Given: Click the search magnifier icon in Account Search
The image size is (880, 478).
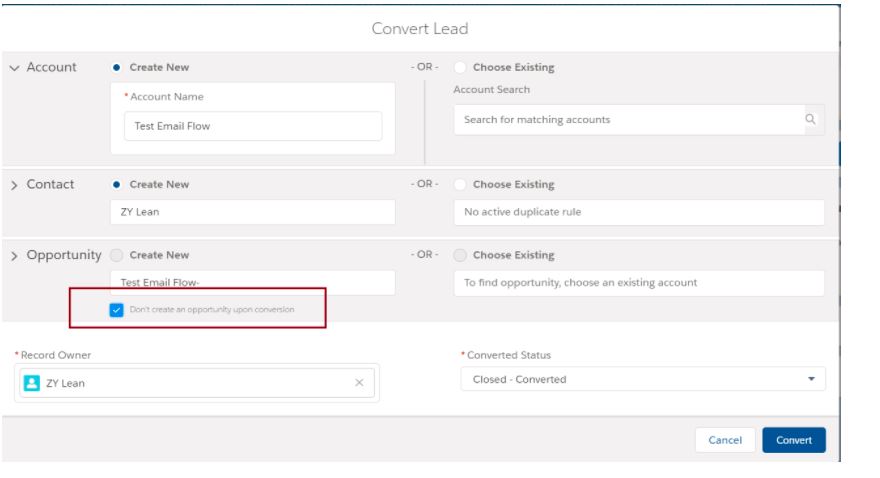Looking at the screenshot, I should click(810, 120).
